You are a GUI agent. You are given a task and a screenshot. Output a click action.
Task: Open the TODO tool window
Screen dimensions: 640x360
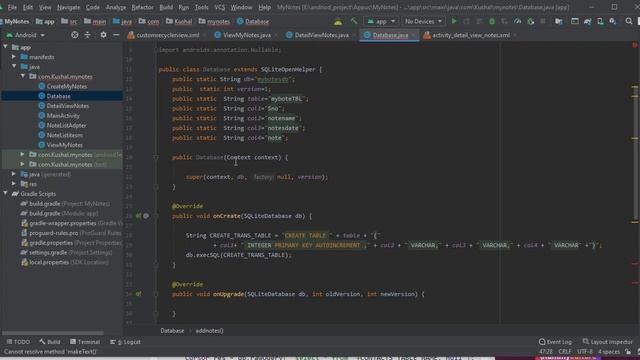[18, 342]
